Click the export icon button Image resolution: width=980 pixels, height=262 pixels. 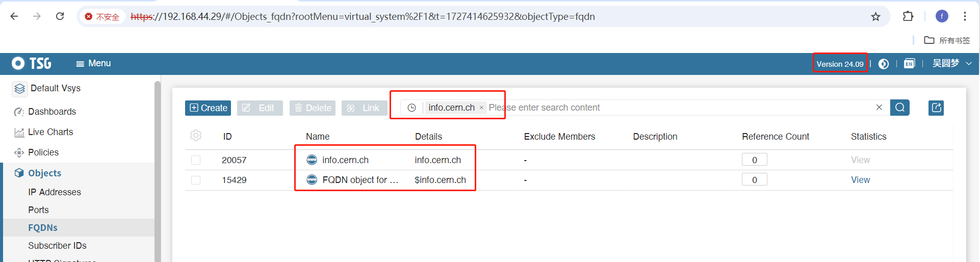936,108
